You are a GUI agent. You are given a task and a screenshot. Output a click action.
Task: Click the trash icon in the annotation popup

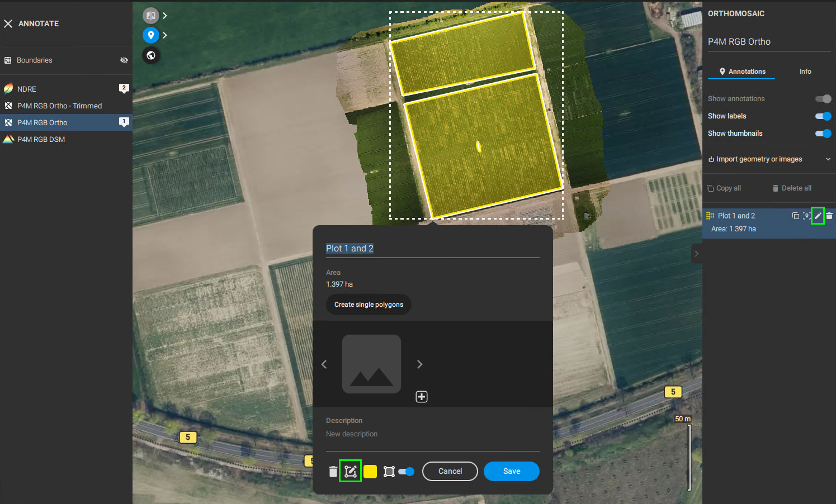pos(333,472)
